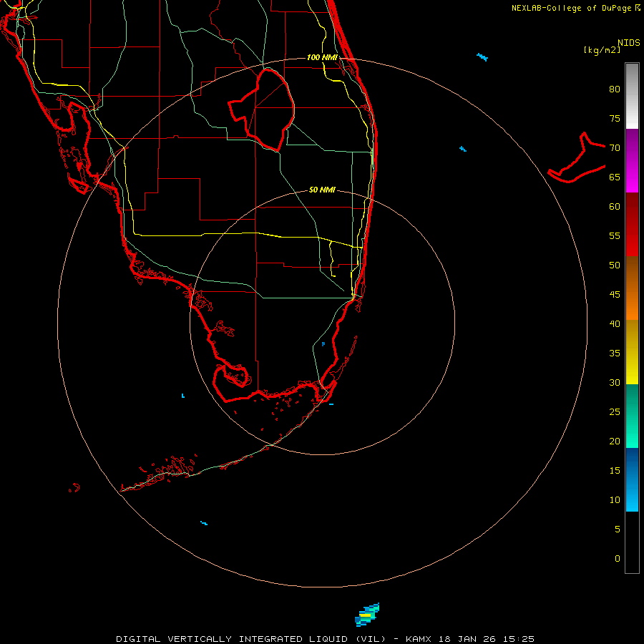The height and width of the screenshot is (644, 644).
Task: Select the 65 value on the scale
Action: tap(615, 177)
